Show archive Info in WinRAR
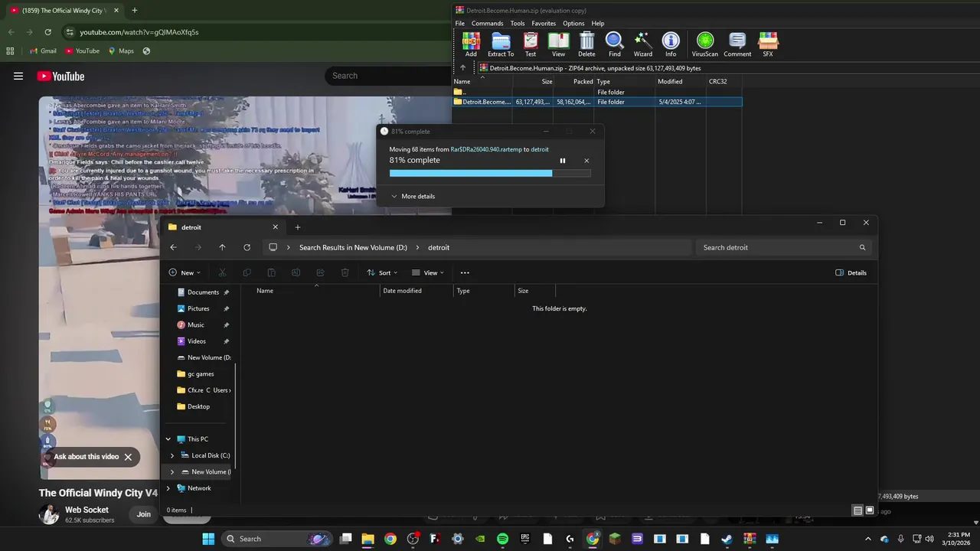 tap(671, 44)
